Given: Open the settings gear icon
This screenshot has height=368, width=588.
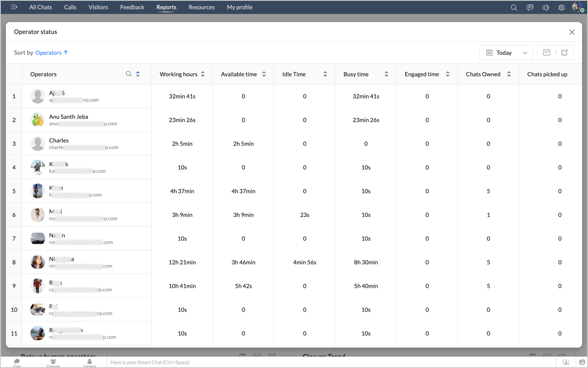Looking at the screenshot, I should coord(561,7).
